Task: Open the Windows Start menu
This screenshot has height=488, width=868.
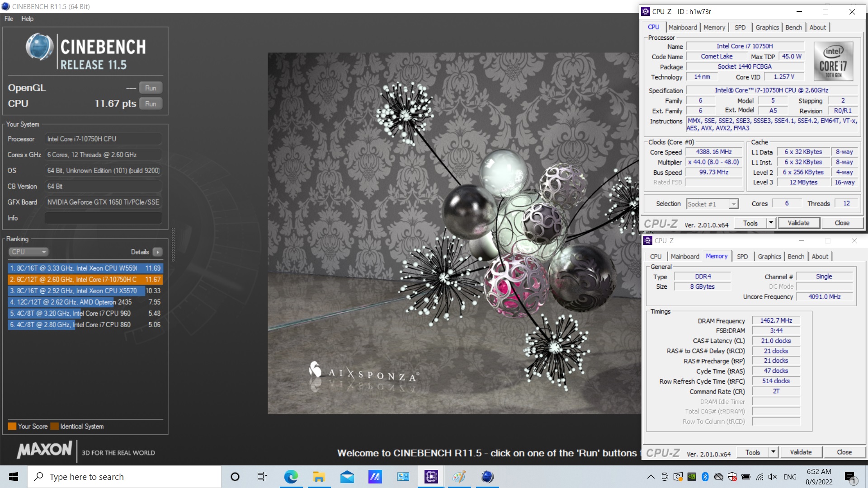Action: (x=14, y=477)
